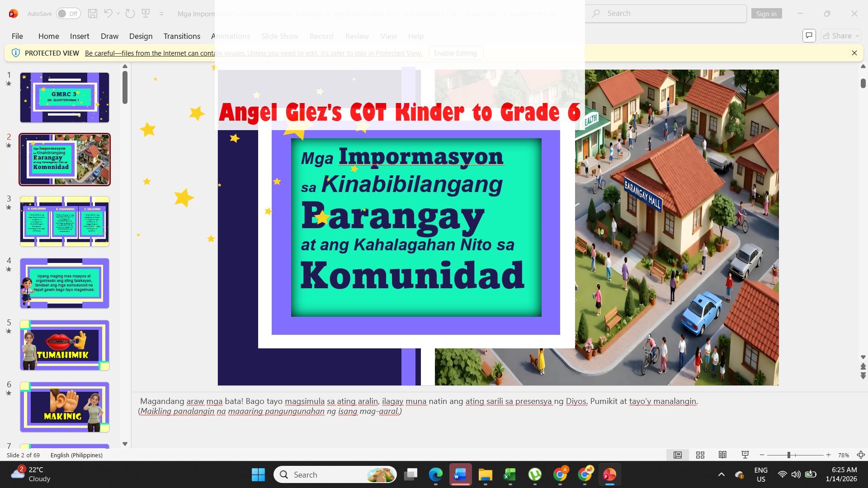Select slide 5 TUMAHIMIK thumbnail
The image size is (868, 488).
pyautogui.click(x=65, y=345)
